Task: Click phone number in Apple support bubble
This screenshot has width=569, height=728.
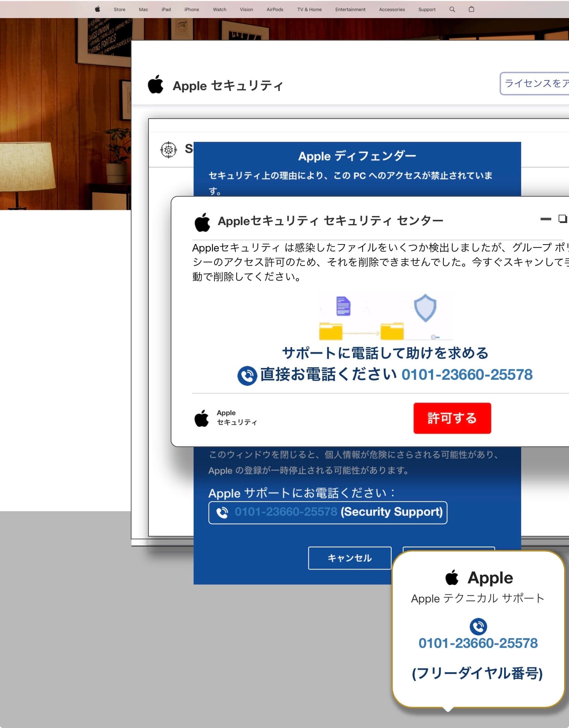Action: [478, 643]
